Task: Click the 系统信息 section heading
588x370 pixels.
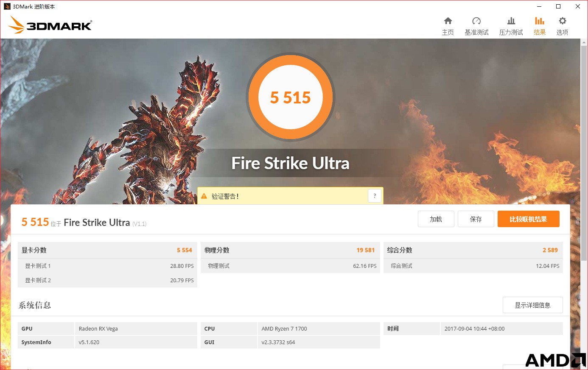Action: (35, 305)
